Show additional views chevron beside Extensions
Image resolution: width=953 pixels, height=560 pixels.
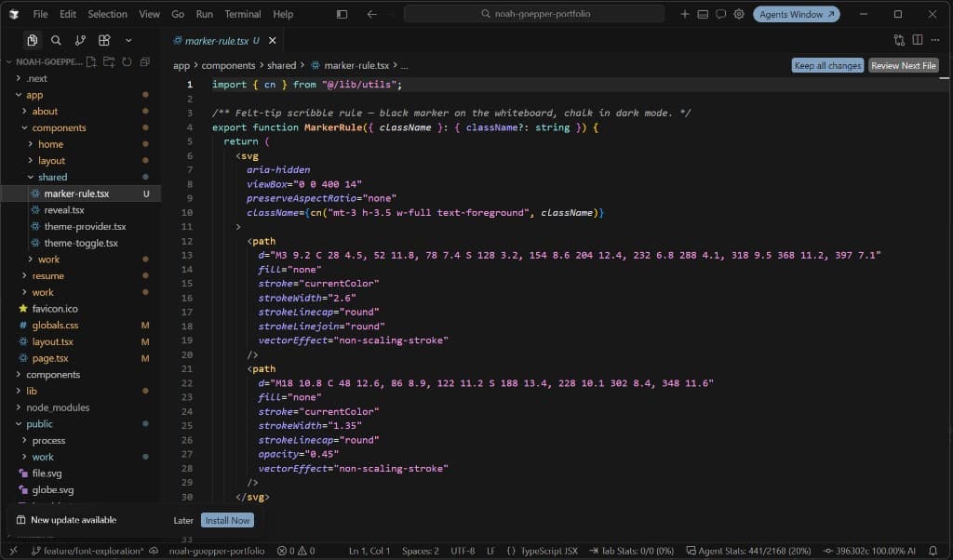click(128, 40)
